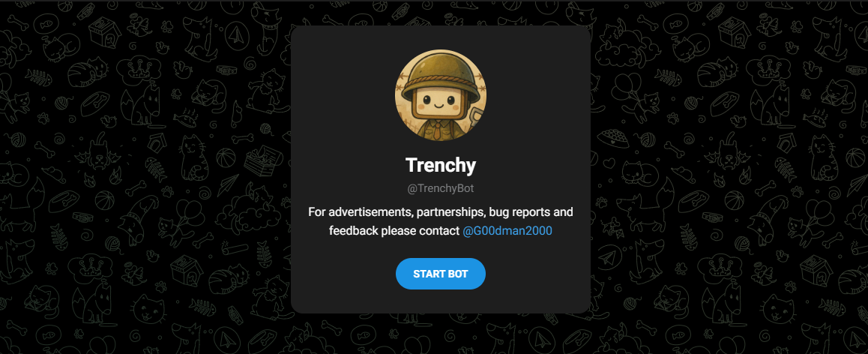Click empty card area below START BOT button

(440, 301)
